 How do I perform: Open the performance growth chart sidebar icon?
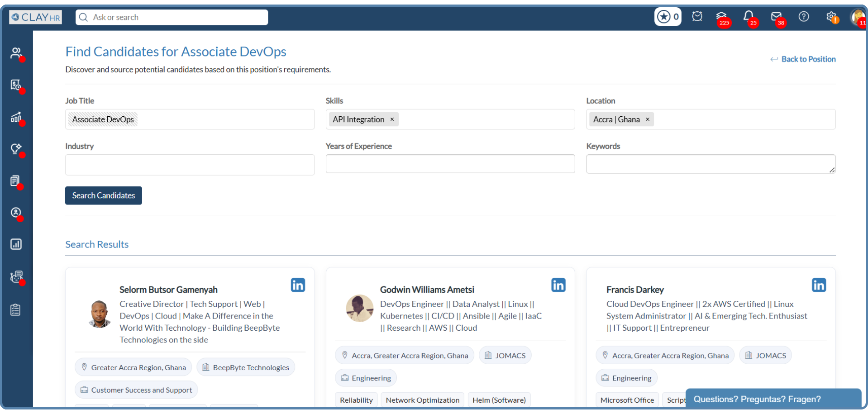[16, 118]
